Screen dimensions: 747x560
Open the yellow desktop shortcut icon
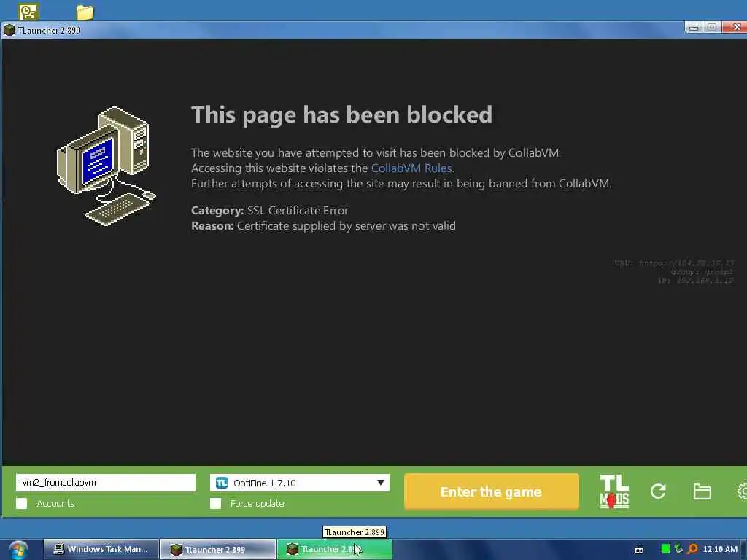(x=28, y=12)
